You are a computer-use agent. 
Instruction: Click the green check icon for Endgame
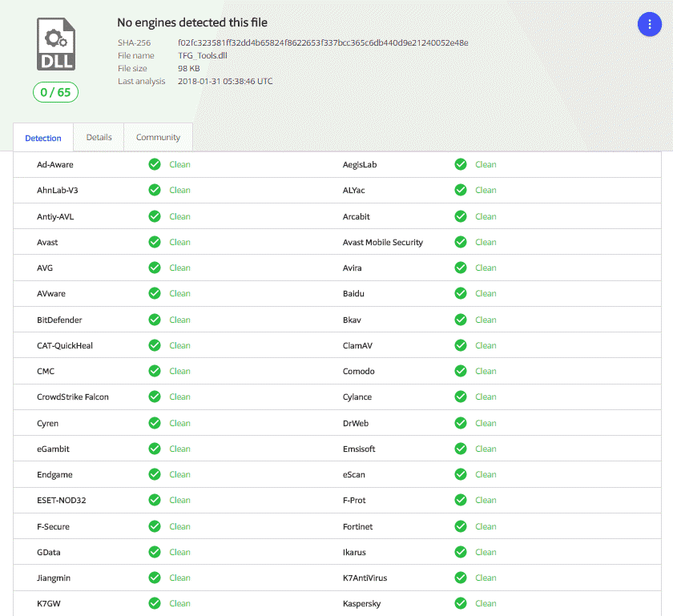coord(155,475)
